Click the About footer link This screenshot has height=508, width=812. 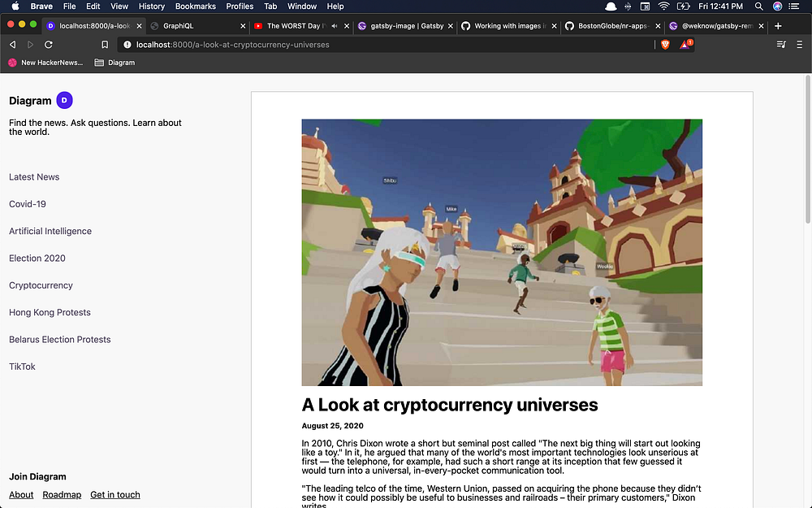coord(21,494)
